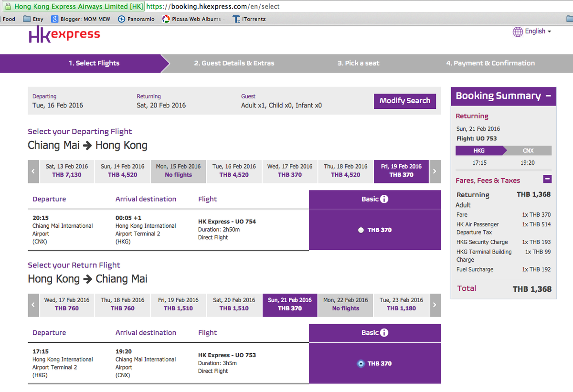Open the English language dropdown
This screenshot has width=573, height=392.
pos(538,32)
